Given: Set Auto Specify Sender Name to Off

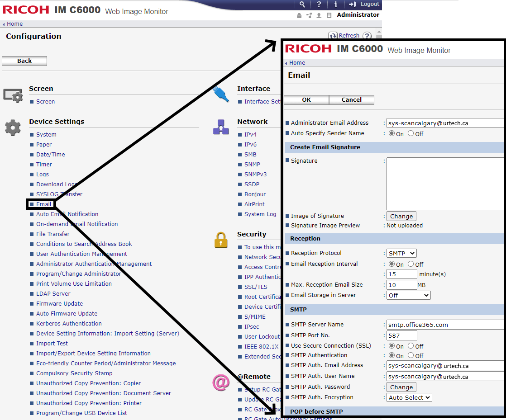Looking at the screenshot, I should click(411, 133).
